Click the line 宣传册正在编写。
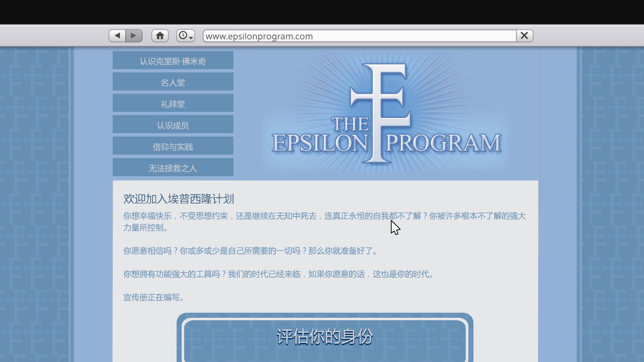 tap(154, 297)
